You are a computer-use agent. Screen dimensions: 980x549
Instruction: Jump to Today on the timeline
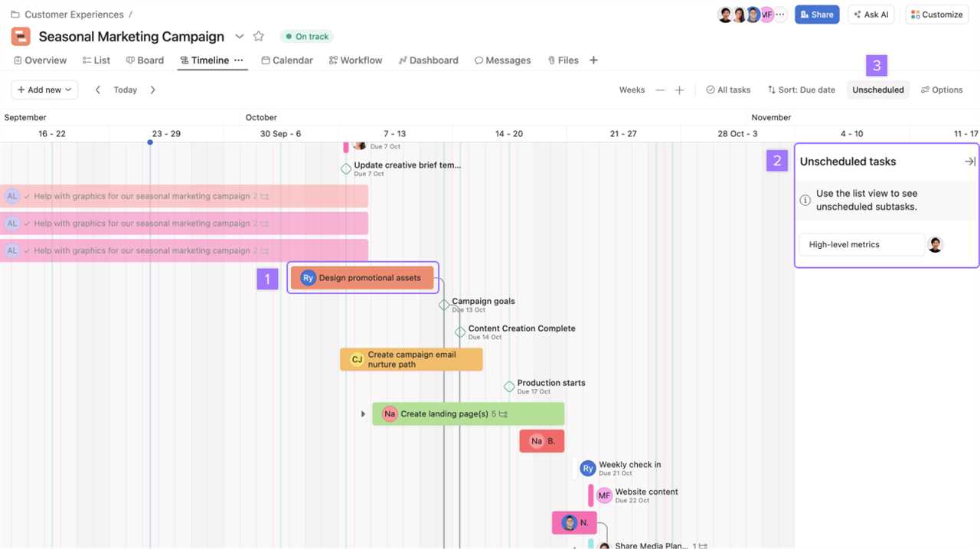coord(125,90)
